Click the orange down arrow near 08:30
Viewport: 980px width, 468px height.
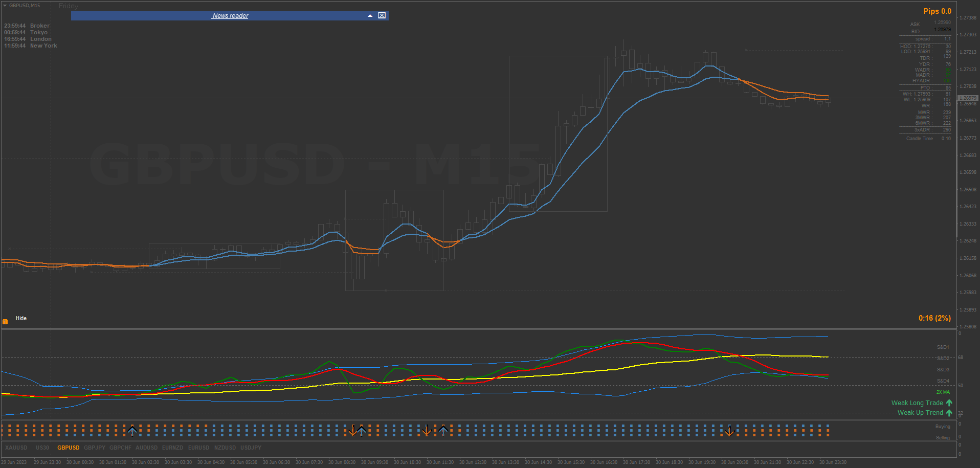coord(352,431)
